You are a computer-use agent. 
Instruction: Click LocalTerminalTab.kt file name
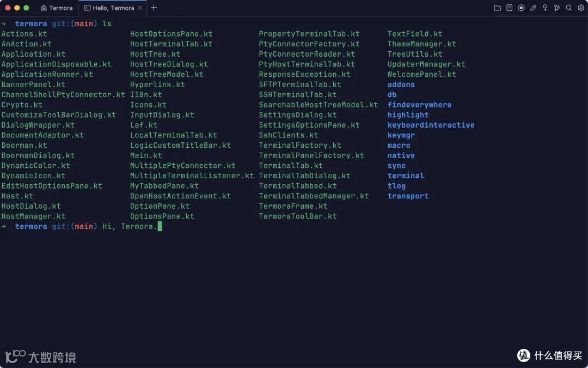[174, 135]
